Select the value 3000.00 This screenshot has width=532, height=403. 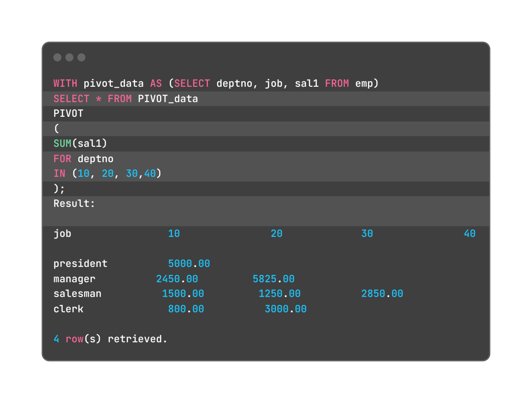point(286,309)
